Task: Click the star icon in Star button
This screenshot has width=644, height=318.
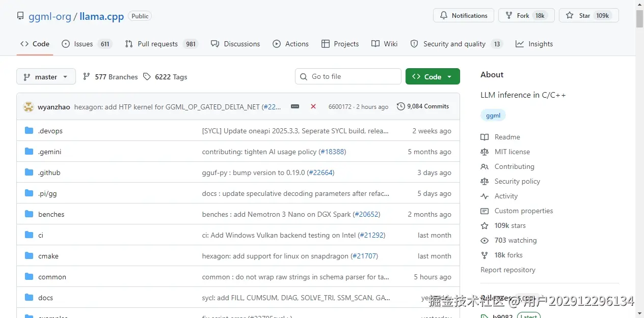Action: (x=570, y=16)
